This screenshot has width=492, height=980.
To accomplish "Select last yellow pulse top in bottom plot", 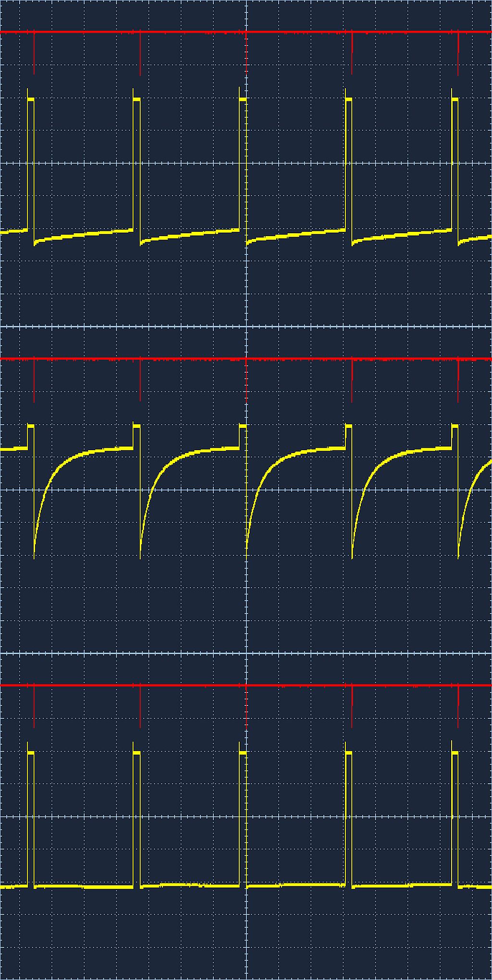I will tap(455, 752).
